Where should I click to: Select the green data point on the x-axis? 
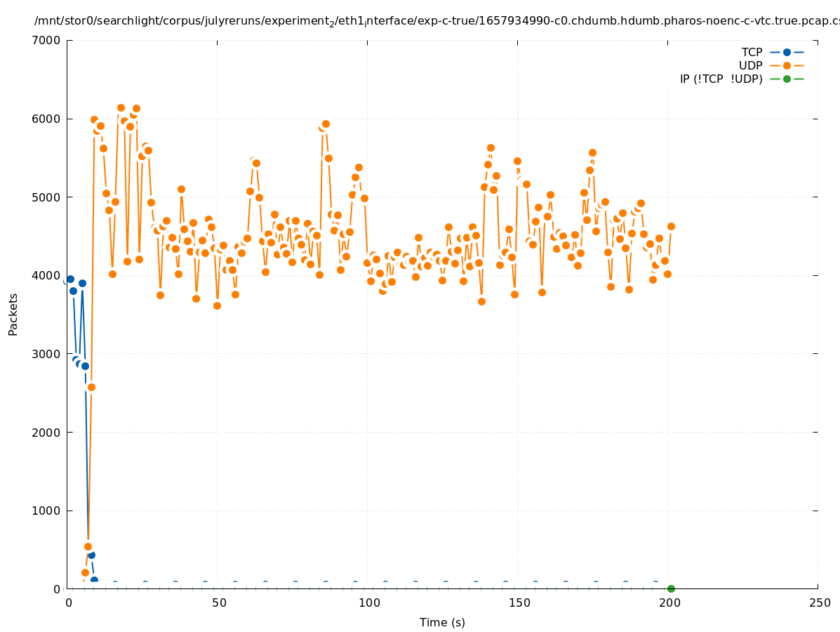[671, 588]
